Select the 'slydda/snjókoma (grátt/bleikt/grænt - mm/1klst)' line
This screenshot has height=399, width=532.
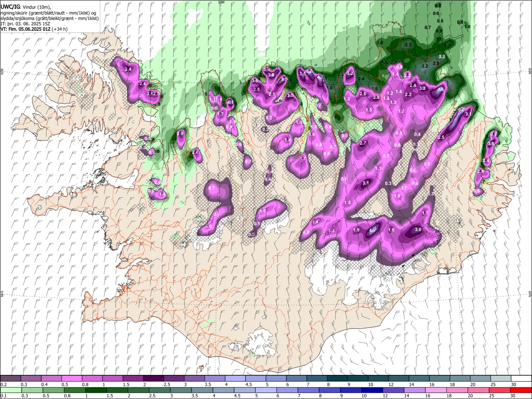(x=49, y=18)
